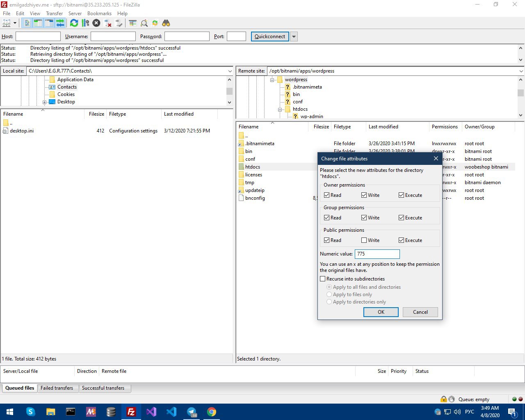Image resolution: width=525 pixels, height=420 pixels.
Task: Uncheck Owner Write permission
Action: coord(364,195)
